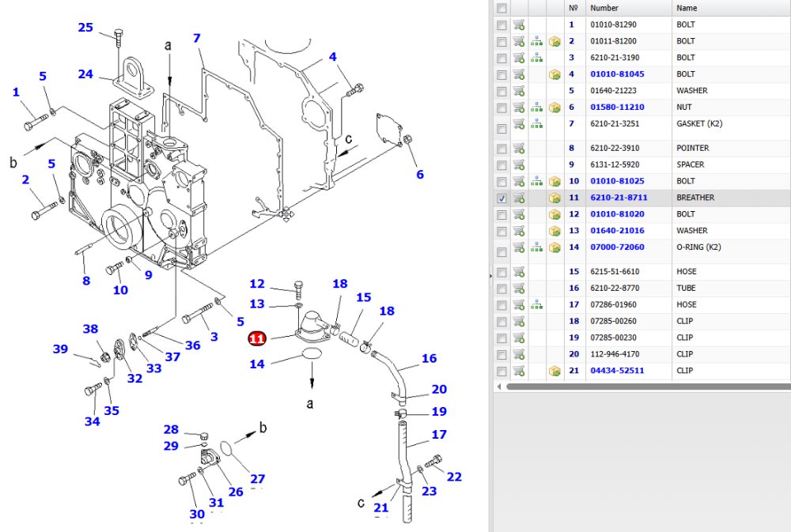Image resolution: width=791 pixels, height=532 pixels.
Task: Click package box icon for NUT 01580-11210
Action: [555, 108]
